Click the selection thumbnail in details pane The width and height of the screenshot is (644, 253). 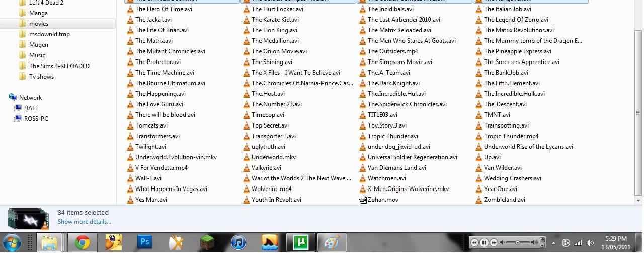(x=29, y=219)
